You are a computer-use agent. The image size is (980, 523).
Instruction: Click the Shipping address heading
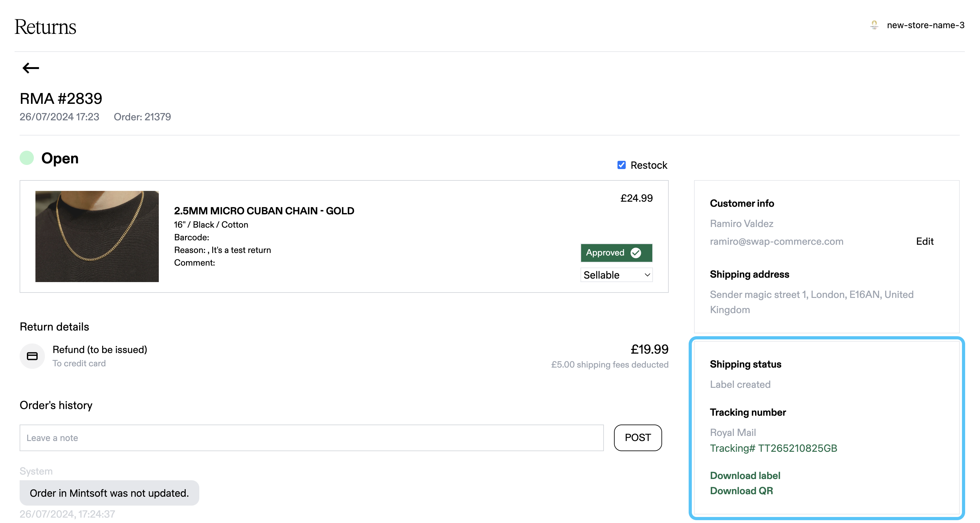tap(749, 274)
